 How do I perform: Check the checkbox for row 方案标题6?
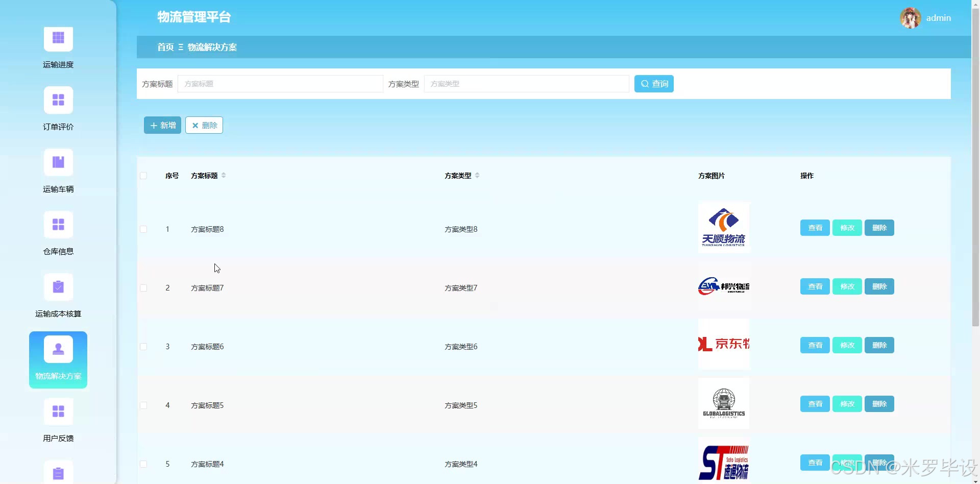click(143, 347)
